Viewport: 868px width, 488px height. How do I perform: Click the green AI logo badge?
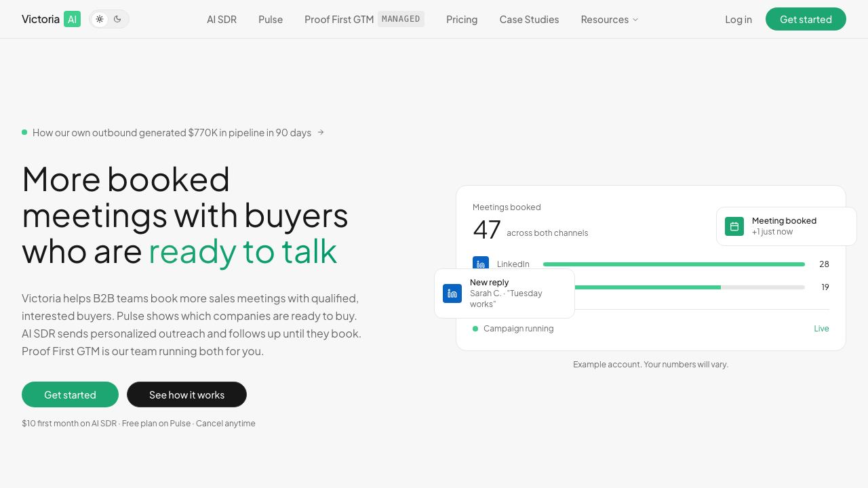(72, 19)
